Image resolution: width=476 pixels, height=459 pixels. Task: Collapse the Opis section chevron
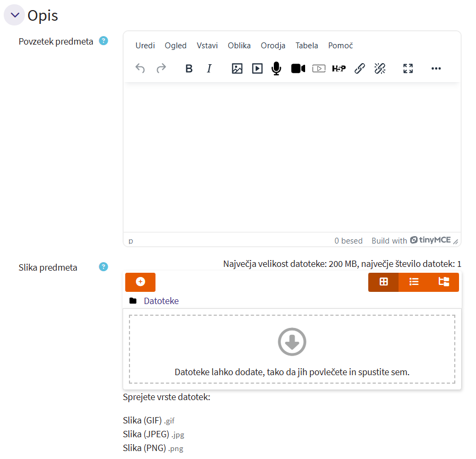click(15, 15)
